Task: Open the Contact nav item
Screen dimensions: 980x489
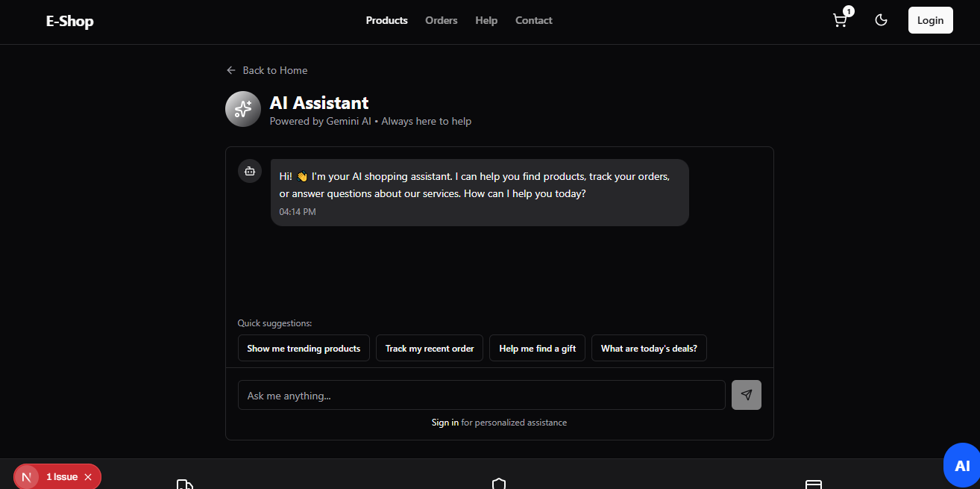Action: (534, 20)
